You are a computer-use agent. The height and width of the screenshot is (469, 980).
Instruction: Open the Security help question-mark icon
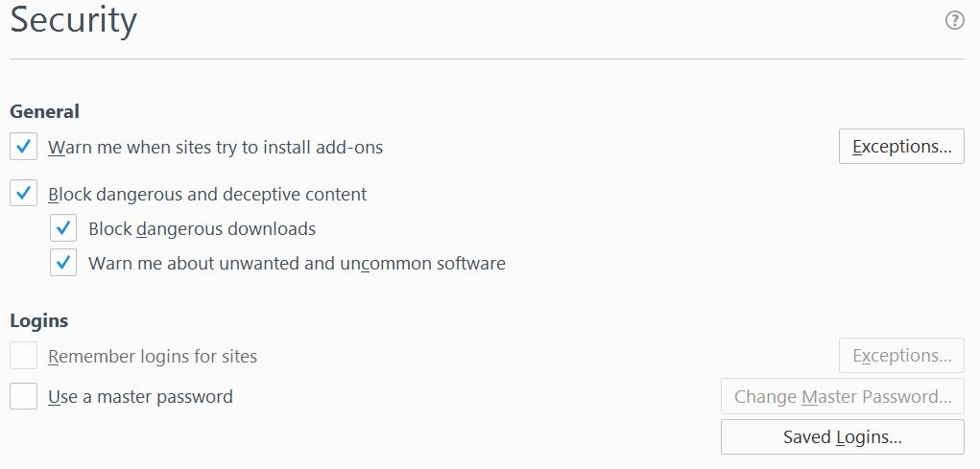click(954, 21)
